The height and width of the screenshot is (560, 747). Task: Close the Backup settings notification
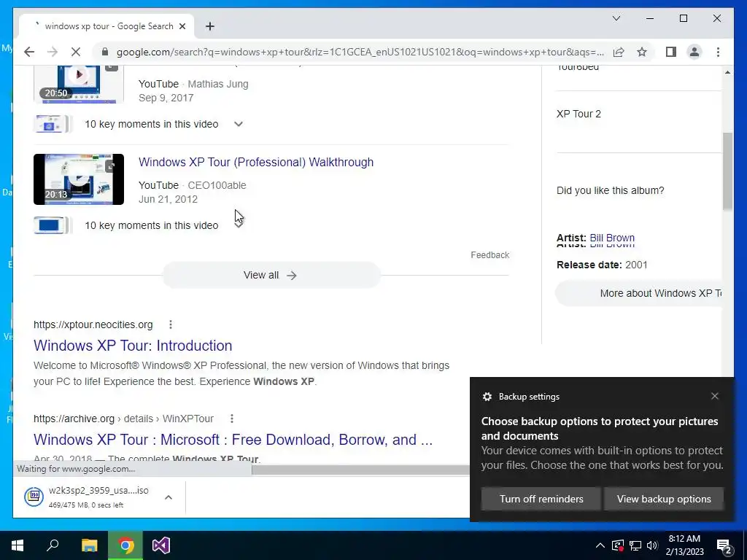pyautogui.click(x=715, y=396)
